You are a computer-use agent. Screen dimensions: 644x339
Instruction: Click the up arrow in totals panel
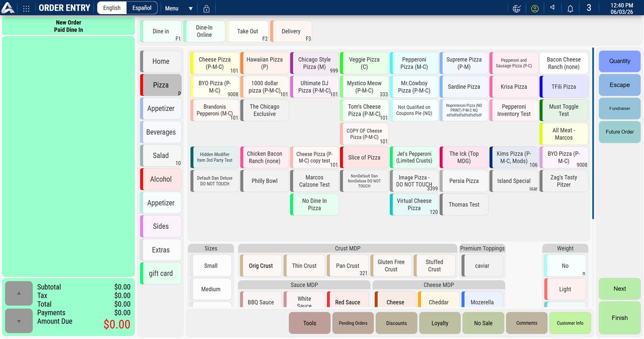pyautogui.click(x=19, y=293)
